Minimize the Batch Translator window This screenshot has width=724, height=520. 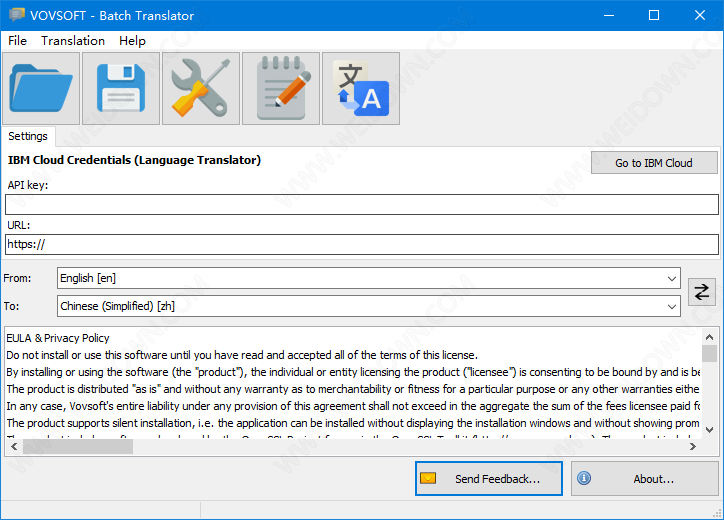coord(609,15)
